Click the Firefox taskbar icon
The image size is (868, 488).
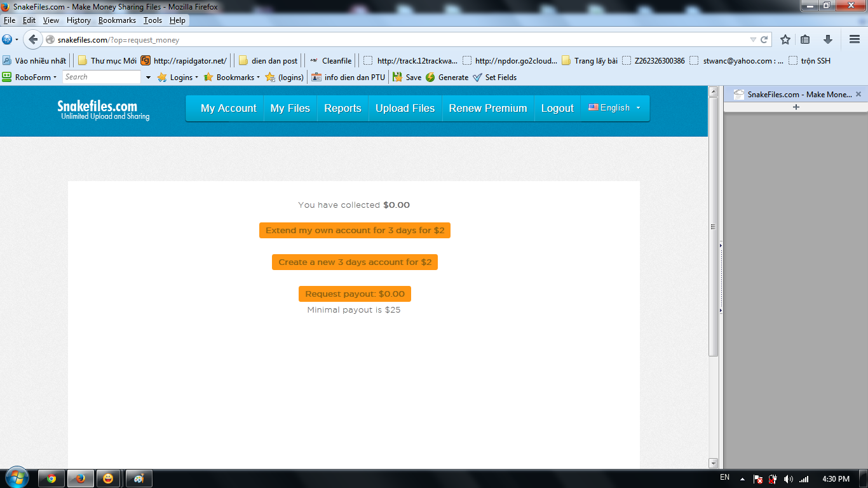click(x=81, y=478)
